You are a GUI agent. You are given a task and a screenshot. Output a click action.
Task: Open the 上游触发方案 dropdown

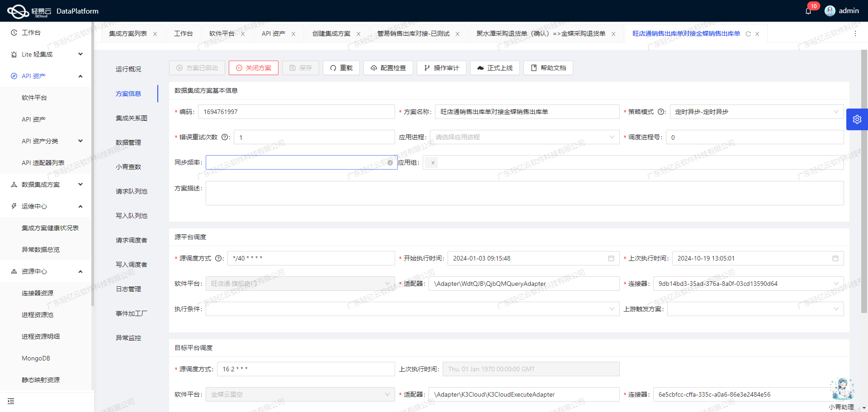[x=755, y=309]
